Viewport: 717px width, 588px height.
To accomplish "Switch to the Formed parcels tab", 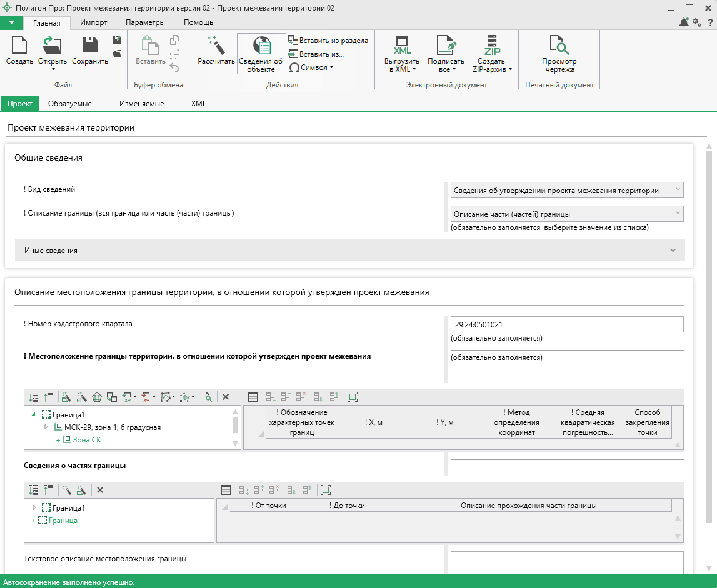I will [70, 104].
